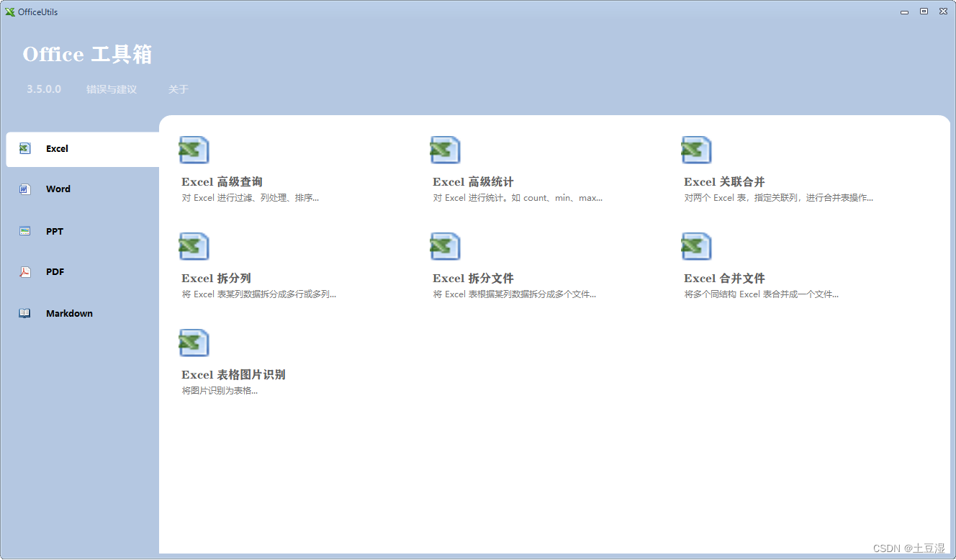Screen dimensions: 956x560
Task: Click description 将图片识别为表格...
Action: click(x=220, y=391)
